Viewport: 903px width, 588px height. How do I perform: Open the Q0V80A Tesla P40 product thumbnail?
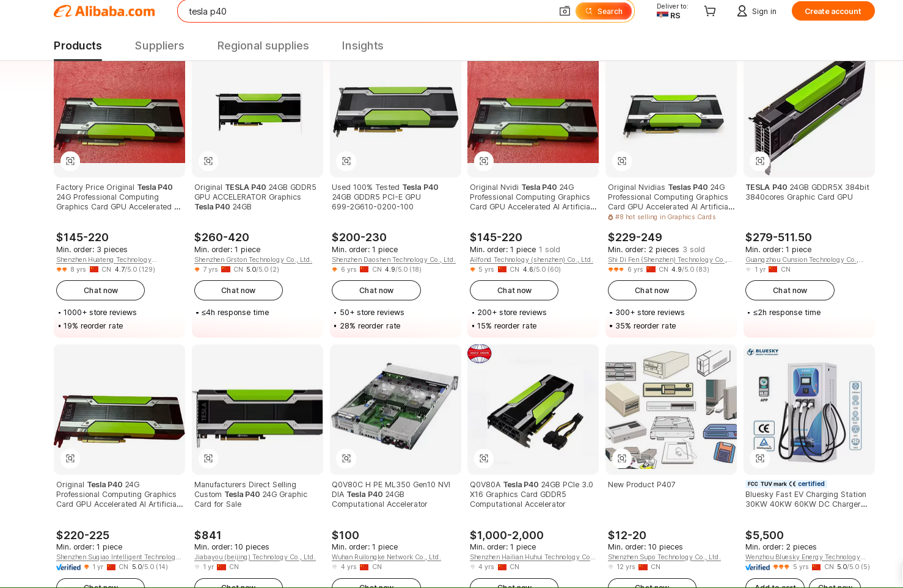pos(533,410)
